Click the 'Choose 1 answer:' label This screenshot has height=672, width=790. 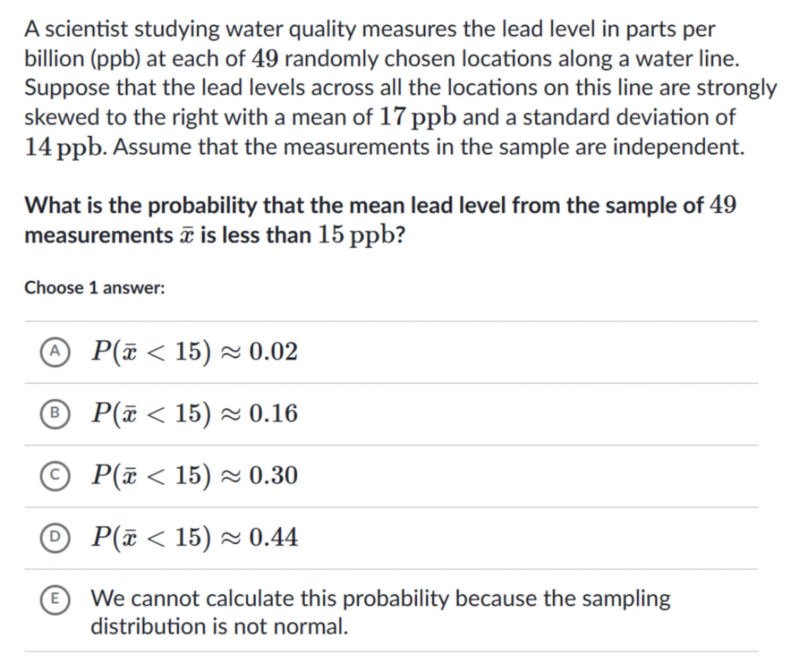click(95, 288)
